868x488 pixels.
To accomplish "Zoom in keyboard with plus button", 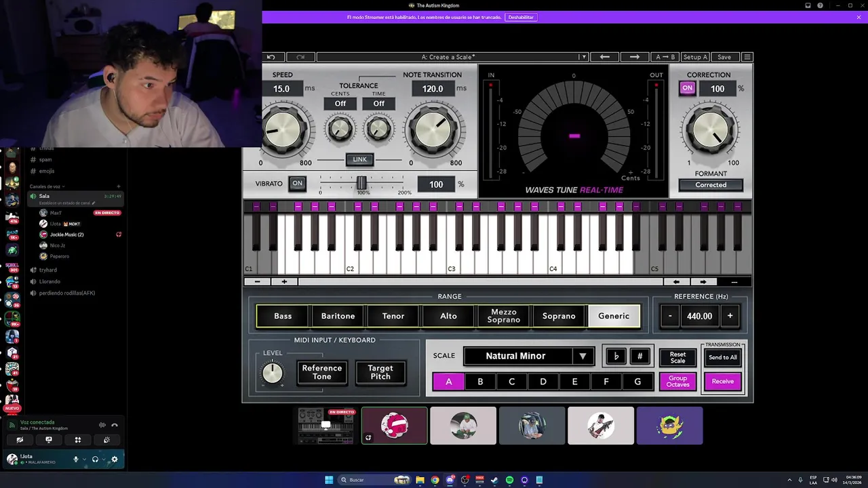I will [x=284, y=281].
